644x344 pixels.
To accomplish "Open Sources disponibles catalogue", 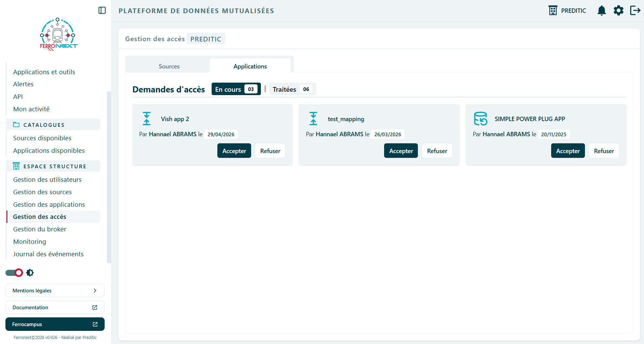I will pyautogui.click(x=42, y=138).
